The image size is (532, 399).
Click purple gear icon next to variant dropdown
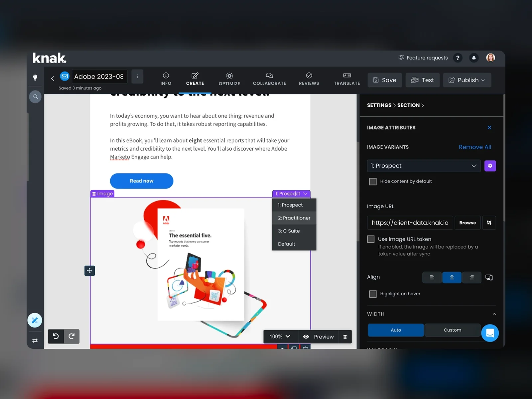[x=490, y=166]
